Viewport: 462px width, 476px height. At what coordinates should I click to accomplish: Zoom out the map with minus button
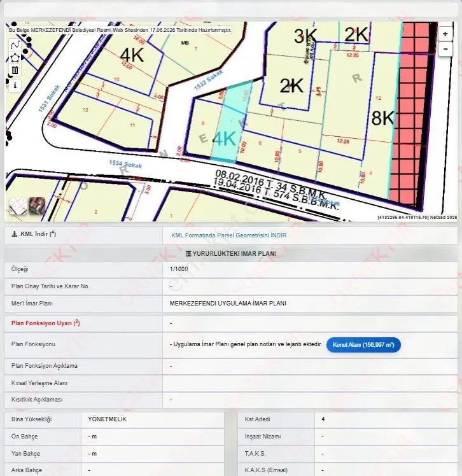445,48
